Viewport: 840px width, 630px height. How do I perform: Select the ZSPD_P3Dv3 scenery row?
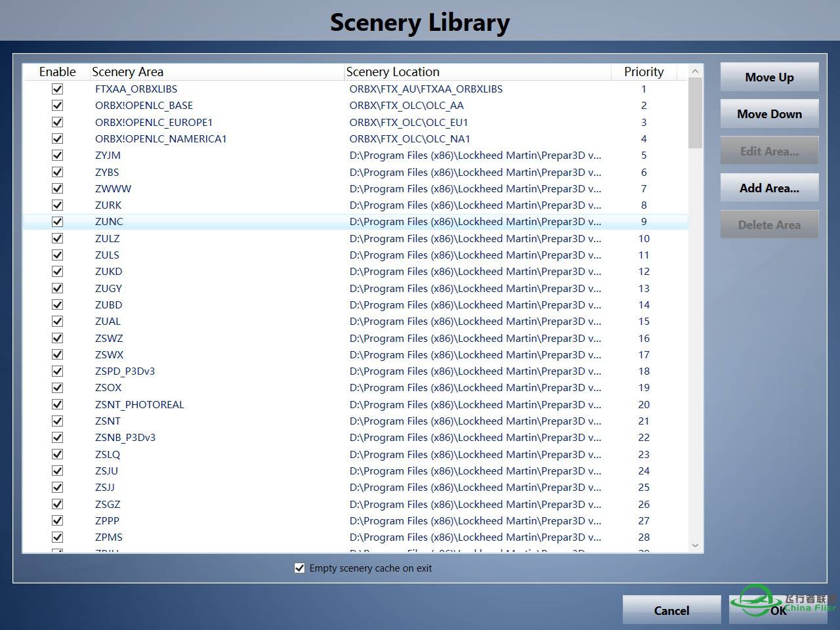(125, 371)
